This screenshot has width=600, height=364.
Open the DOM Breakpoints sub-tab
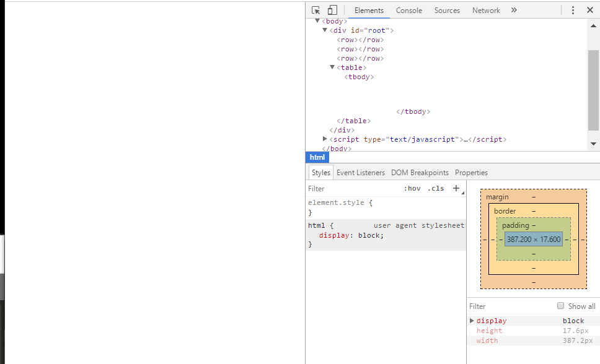click(420, 173)
